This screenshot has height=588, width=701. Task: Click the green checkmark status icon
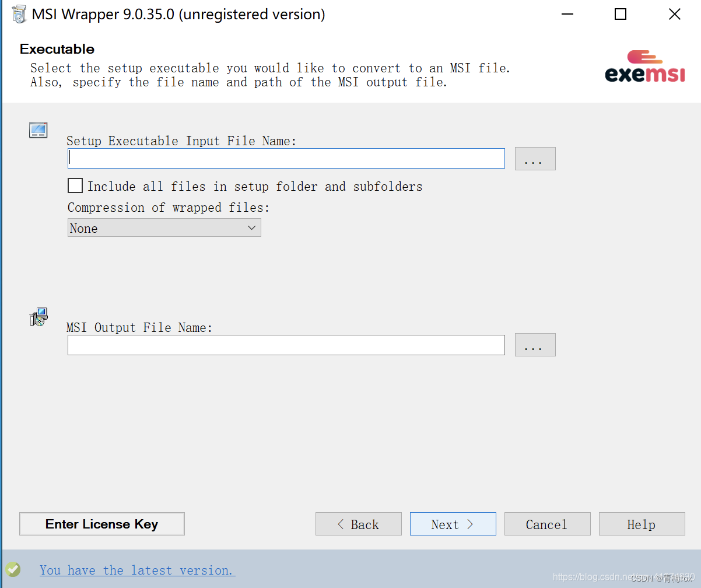click(x=13, y=569)
